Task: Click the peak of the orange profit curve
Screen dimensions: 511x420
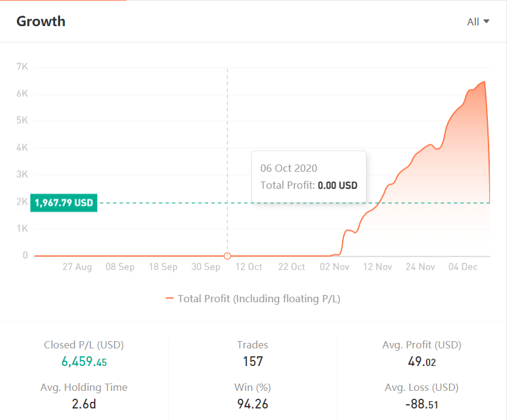Action: [x=485, y=81]
